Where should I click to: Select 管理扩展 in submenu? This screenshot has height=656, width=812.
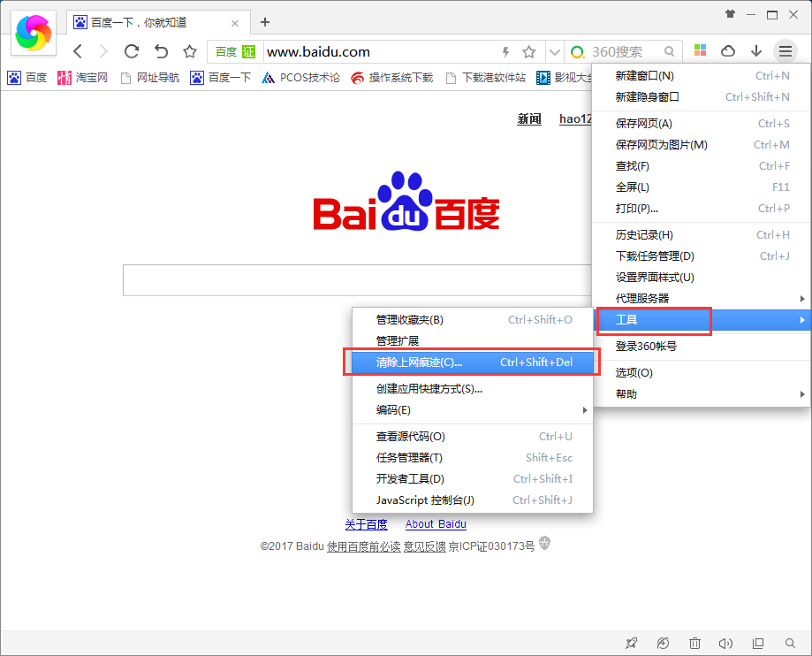point(473,341)
